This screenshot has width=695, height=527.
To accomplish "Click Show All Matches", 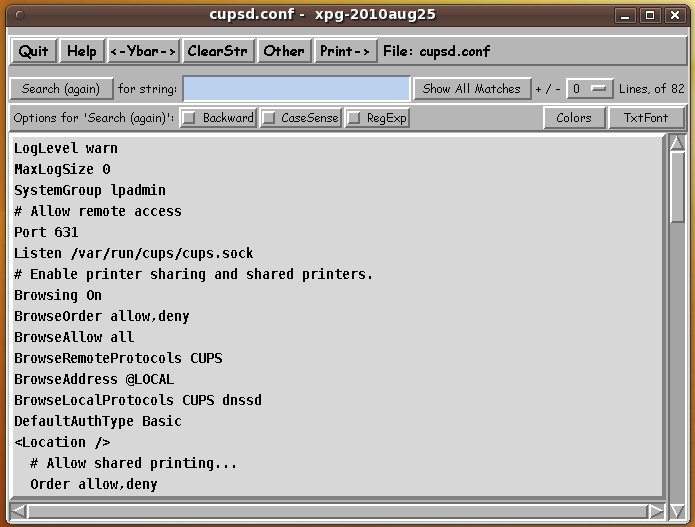I will [471, 89].
